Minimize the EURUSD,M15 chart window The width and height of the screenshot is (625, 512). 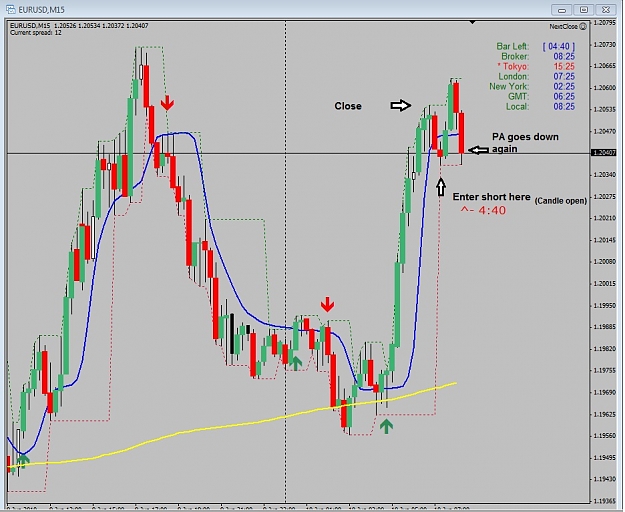(x=562, y=10)
